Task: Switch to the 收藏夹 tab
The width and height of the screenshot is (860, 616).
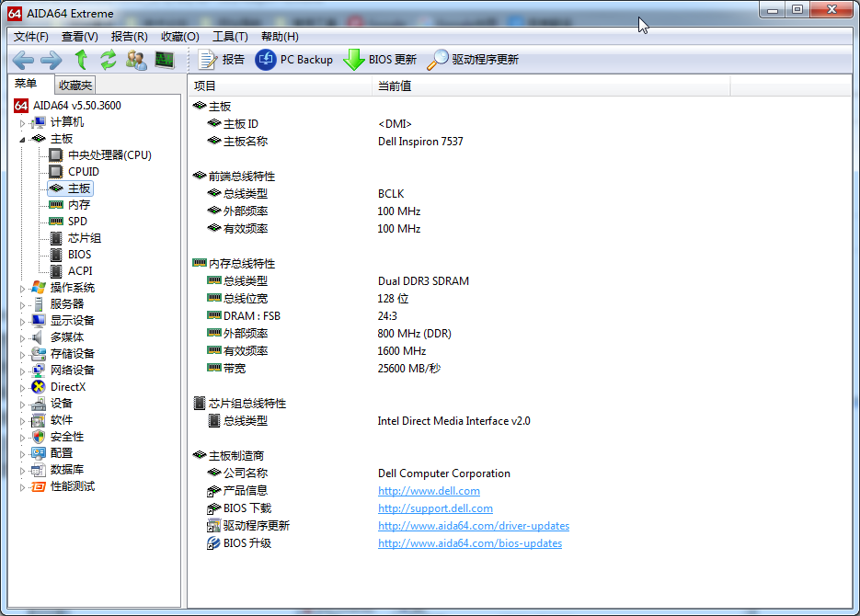Action: coord(75,85)
